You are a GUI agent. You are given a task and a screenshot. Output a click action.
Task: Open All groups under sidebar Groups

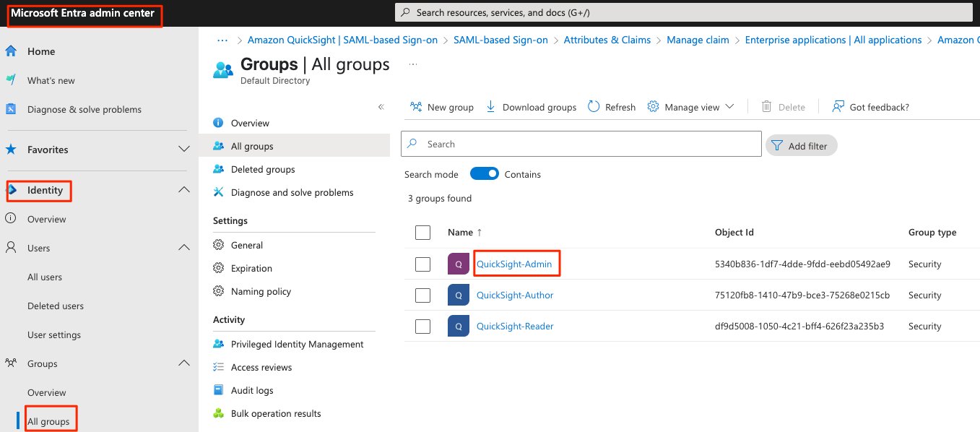tap(48, 421)
